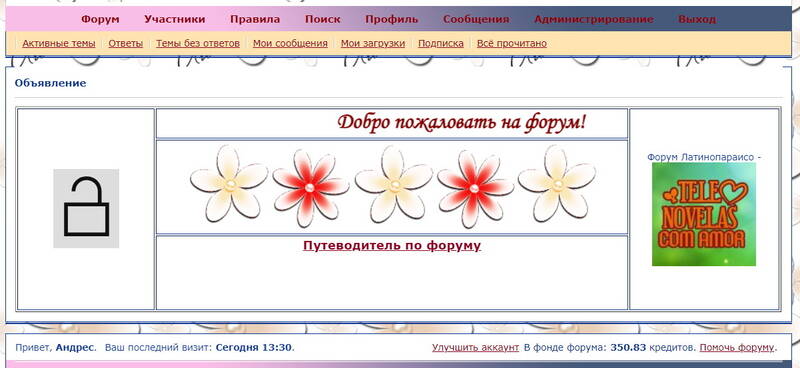Mark all read with Всё прочитано
This screenshot has width=800, height=368.
click(512, 43)
